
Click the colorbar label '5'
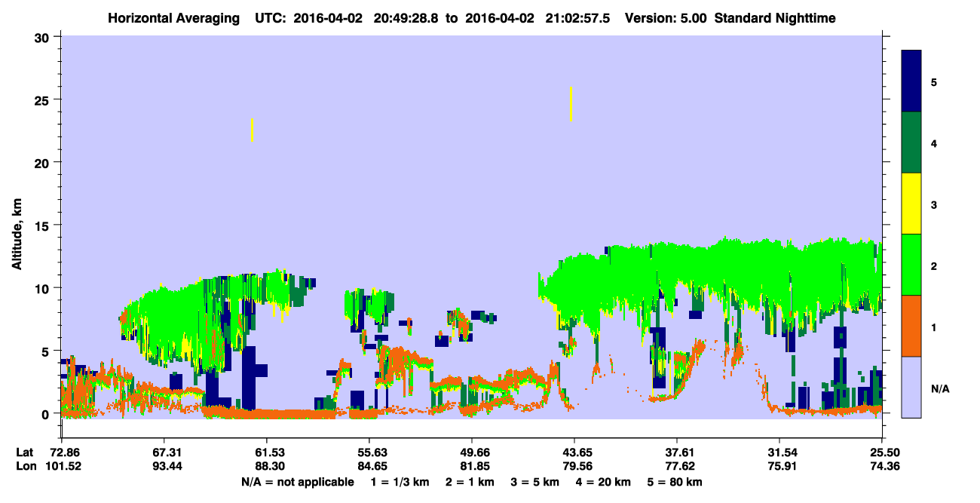tap(934, 81)
